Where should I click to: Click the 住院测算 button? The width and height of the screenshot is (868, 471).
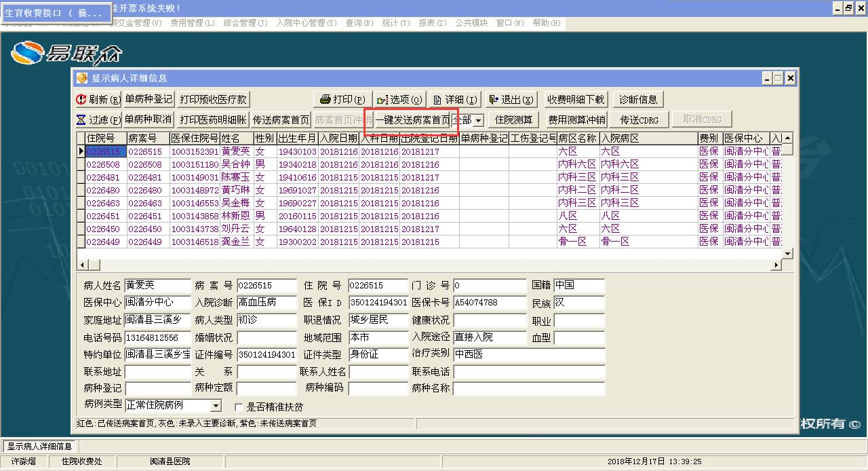click(513, 120)
